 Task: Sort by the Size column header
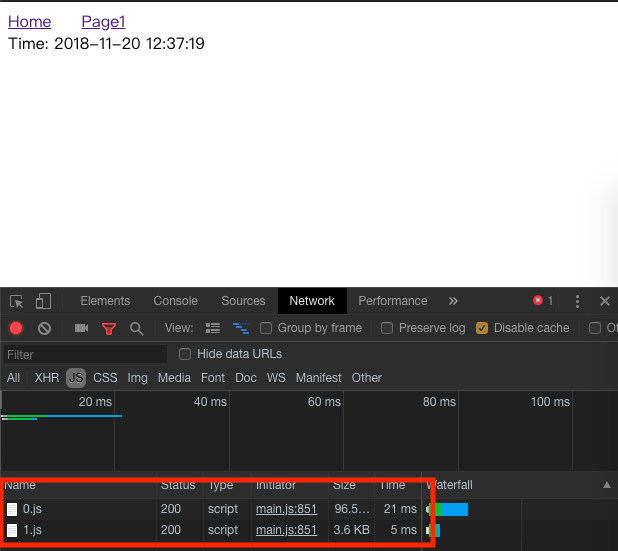click(344, 485)
